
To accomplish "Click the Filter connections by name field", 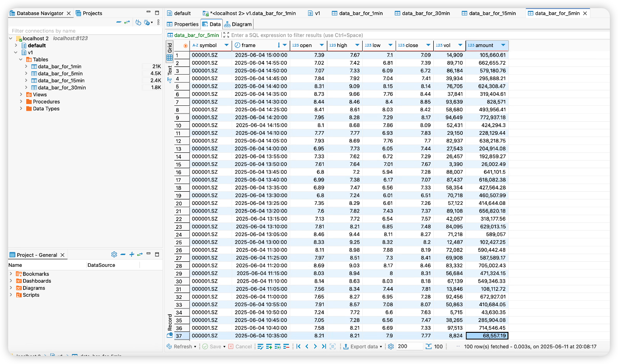I will 85,31.
